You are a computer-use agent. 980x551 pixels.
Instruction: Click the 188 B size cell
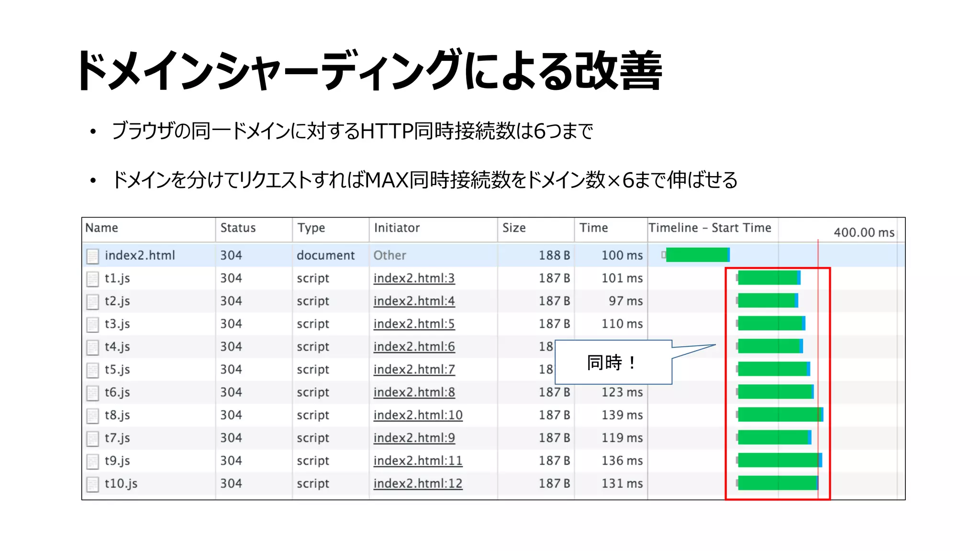pos(554,255)
